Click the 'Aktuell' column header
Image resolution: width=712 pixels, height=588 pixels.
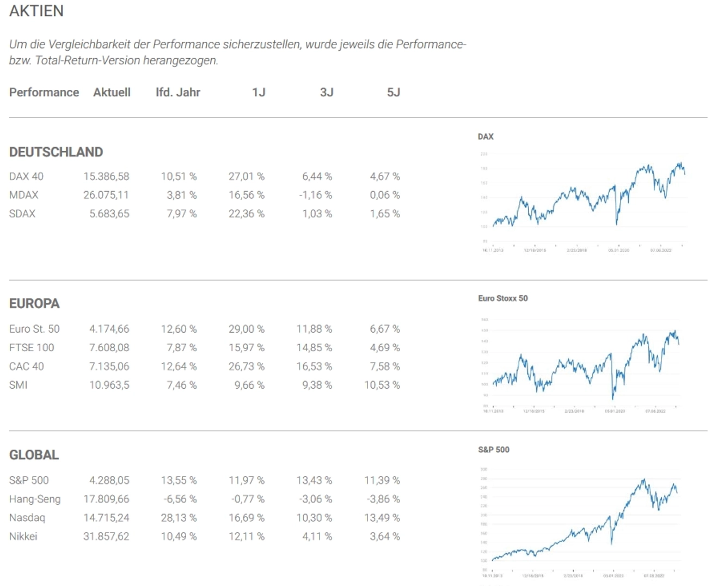tap(112, 93)
